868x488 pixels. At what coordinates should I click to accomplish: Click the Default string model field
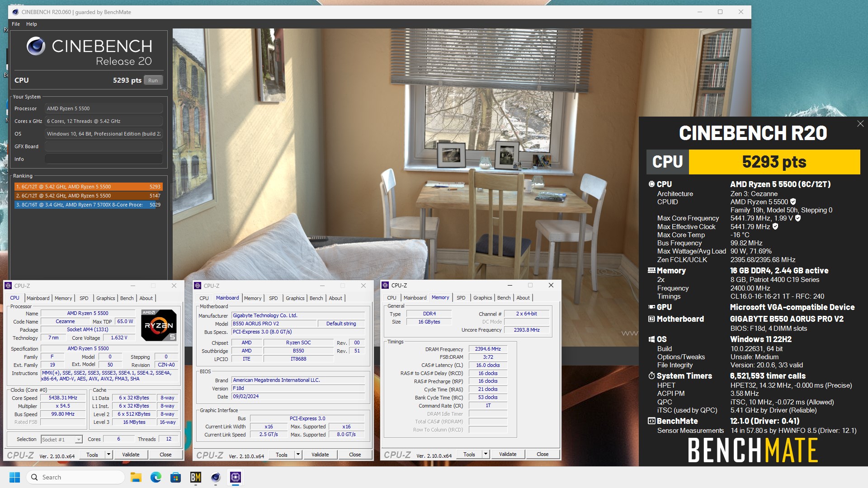tap(341, 324)
